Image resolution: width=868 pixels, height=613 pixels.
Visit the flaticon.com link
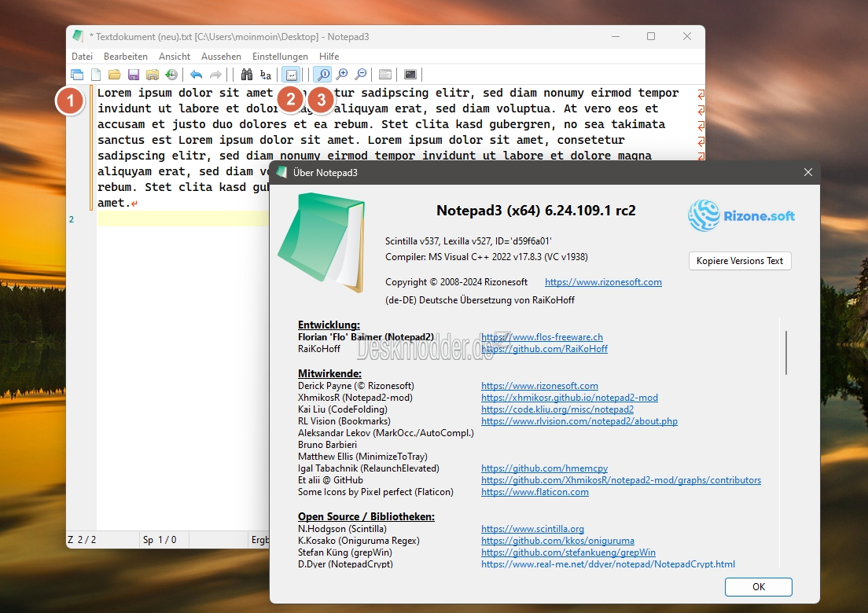[535, 492]
